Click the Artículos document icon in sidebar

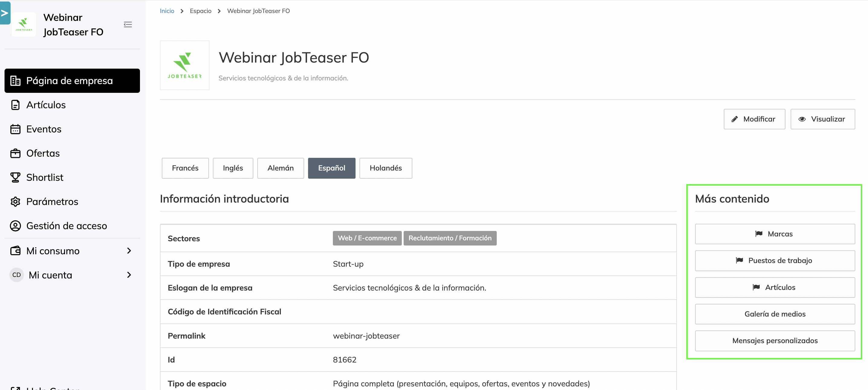pyautogui.click(x=15, y=105)
